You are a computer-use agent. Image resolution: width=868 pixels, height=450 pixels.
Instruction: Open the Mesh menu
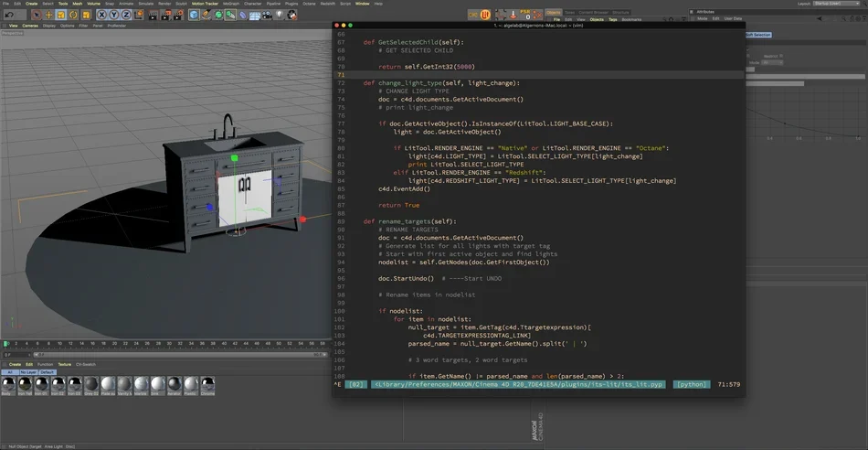[x=78, y=4]
